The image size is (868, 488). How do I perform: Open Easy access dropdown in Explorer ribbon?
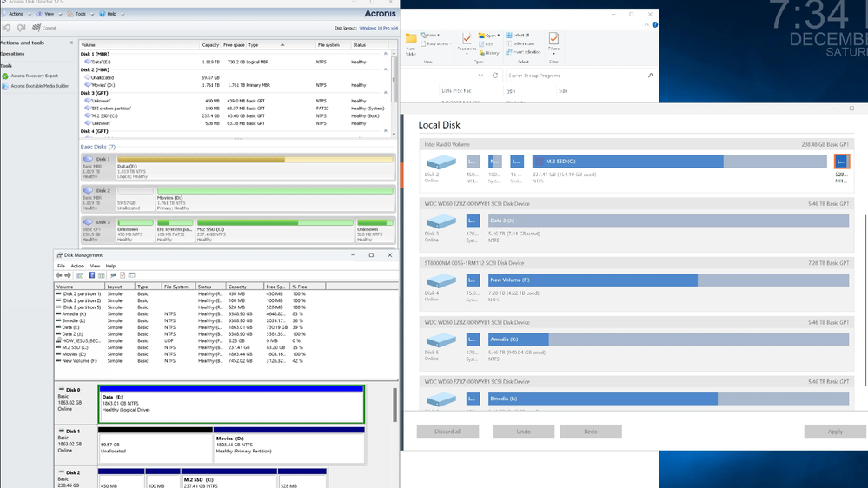[x=436, y=43]
